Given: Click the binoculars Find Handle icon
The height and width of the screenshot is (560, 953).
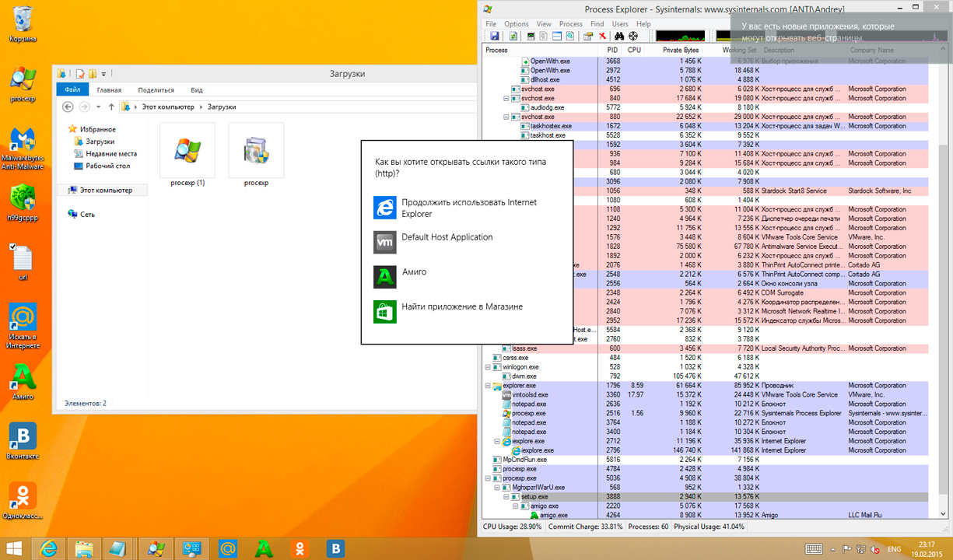Looking at the screenshot, I should click(619, 36).
